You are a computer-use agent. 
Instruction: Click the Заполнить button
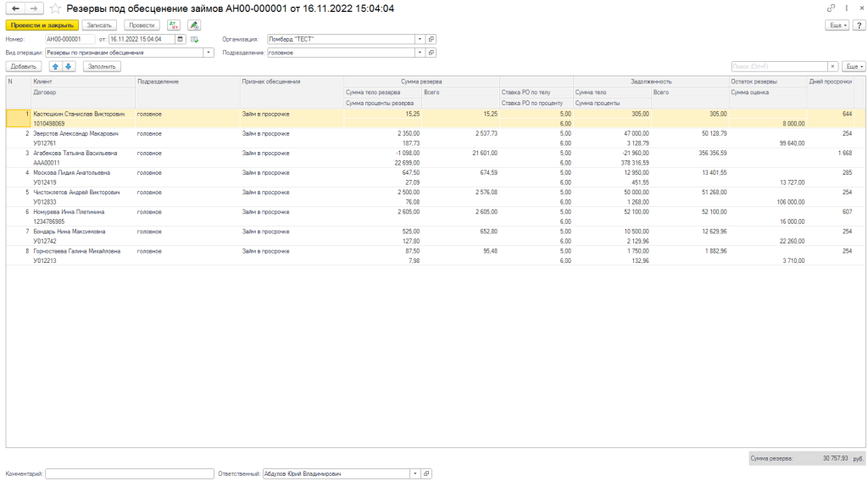tap(102, 66)
